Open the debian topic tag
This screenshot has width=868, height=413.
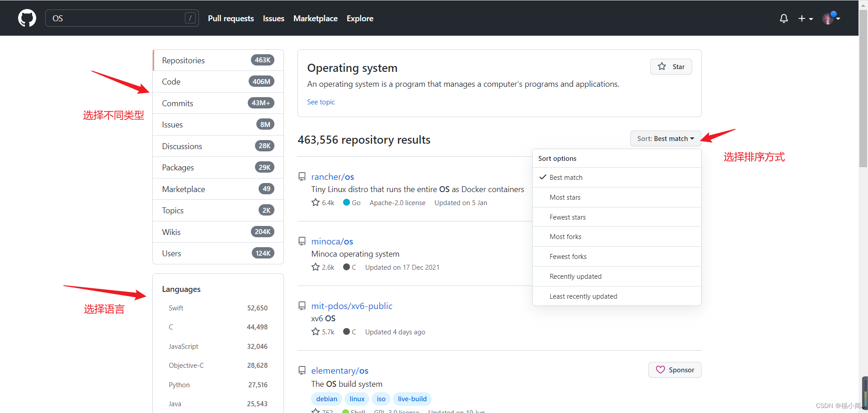click(327, 399)
